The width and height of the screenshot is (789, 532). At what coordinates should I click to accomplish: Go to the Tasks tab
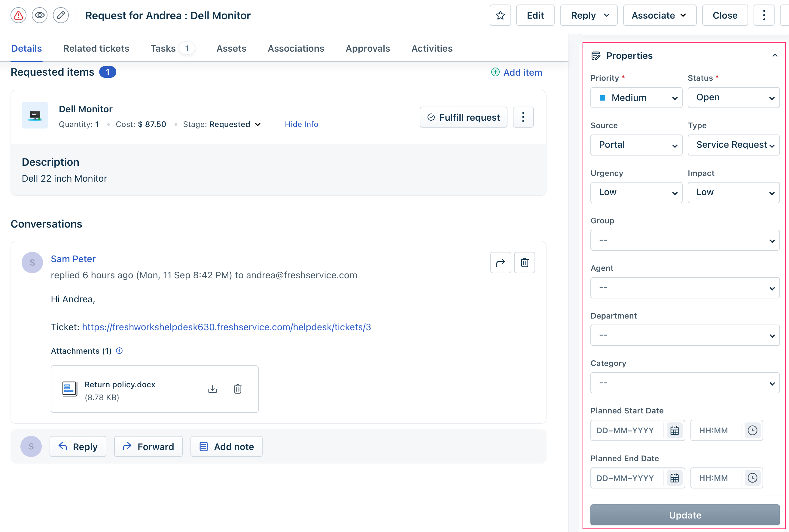pos(163,49)
